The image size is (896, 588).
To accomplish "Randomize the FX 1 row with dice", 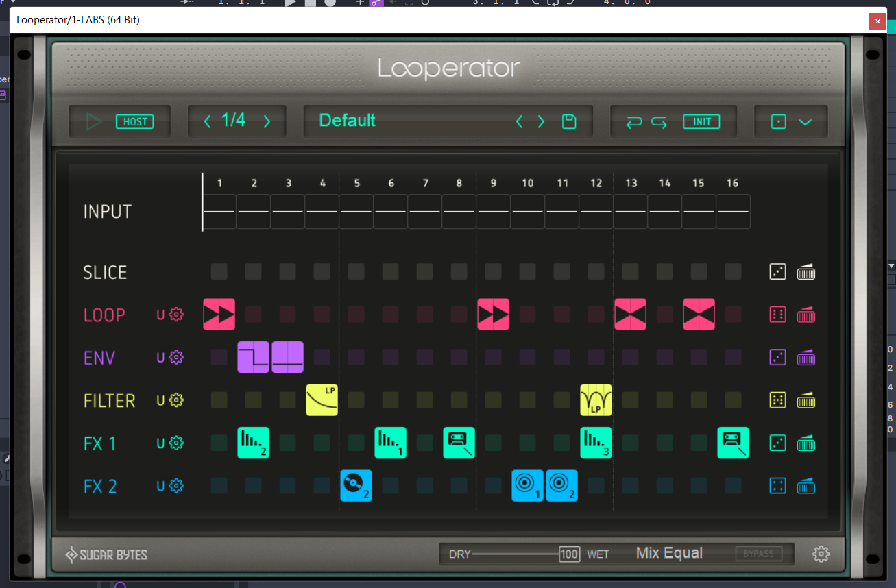I will (x=777, y=443).
